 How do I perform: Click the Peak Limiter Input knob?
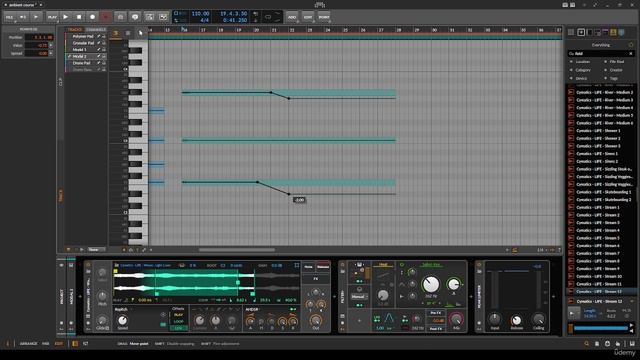point(495,319)
